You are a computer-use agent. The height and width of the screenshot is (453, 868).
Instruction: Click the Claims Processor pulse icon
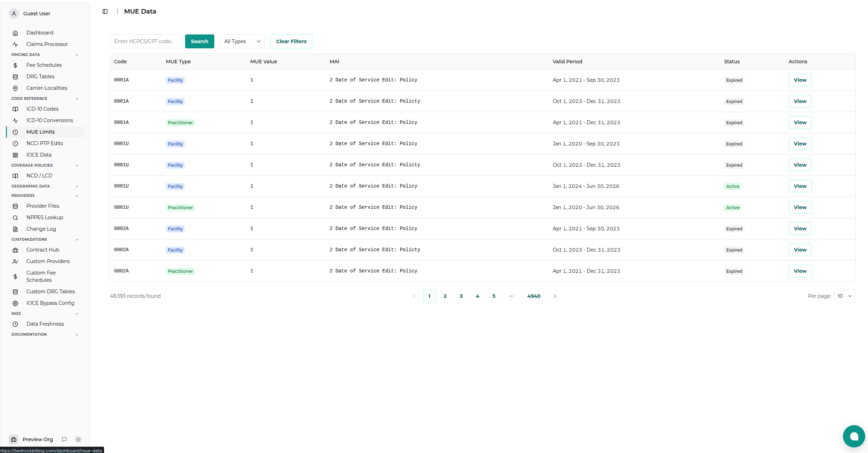15,45
